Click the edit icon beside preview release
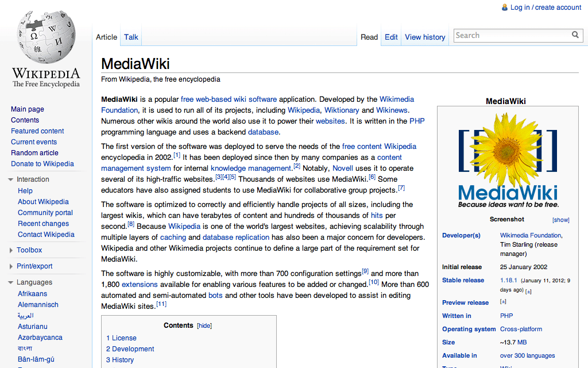Viewport: 588px width, 368px height. coord(503,301)
